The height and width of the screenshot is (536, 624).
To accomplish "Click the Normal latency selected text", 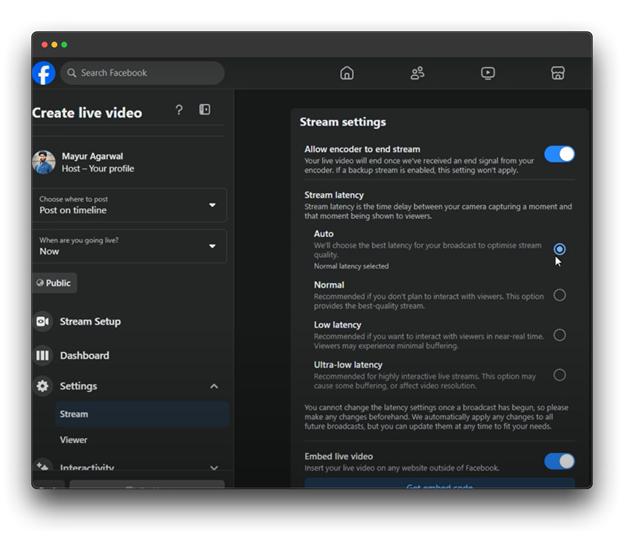I will pos(351,266).
